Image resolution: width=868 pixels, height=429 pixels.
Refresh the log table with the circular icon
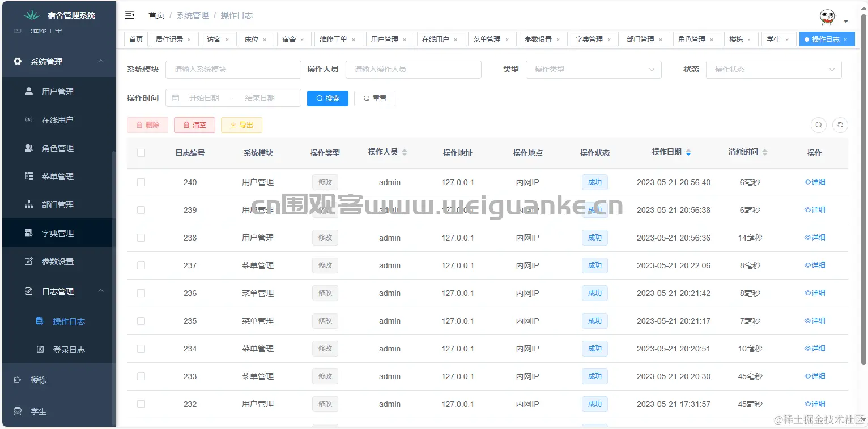pos(840,125)
